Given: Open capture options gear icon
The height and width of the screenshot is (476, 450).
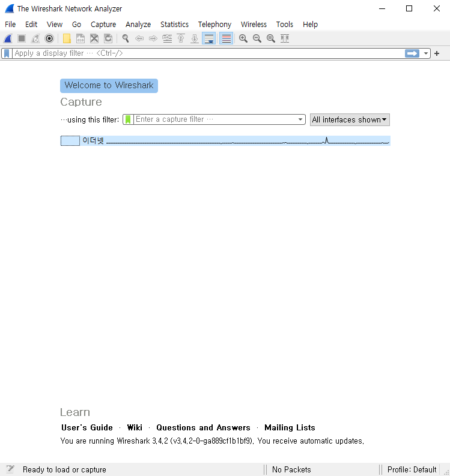Looking at the screenshot, I should [49, 38].
